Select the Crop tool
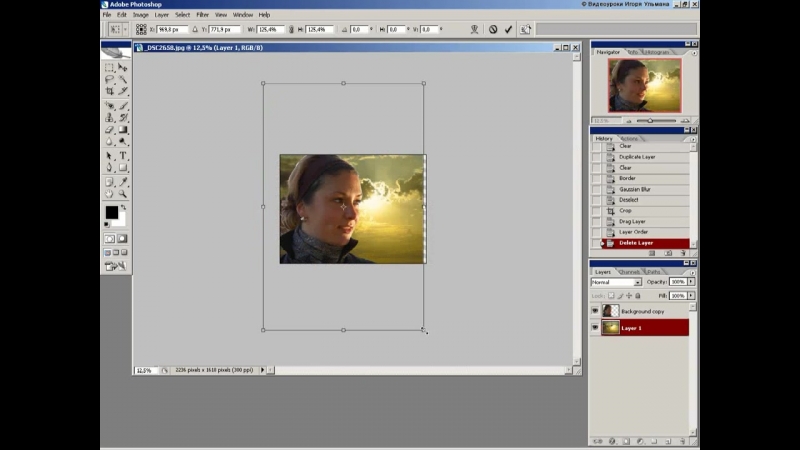This screenshot has width=800, height=450. [x=110, y=92]
